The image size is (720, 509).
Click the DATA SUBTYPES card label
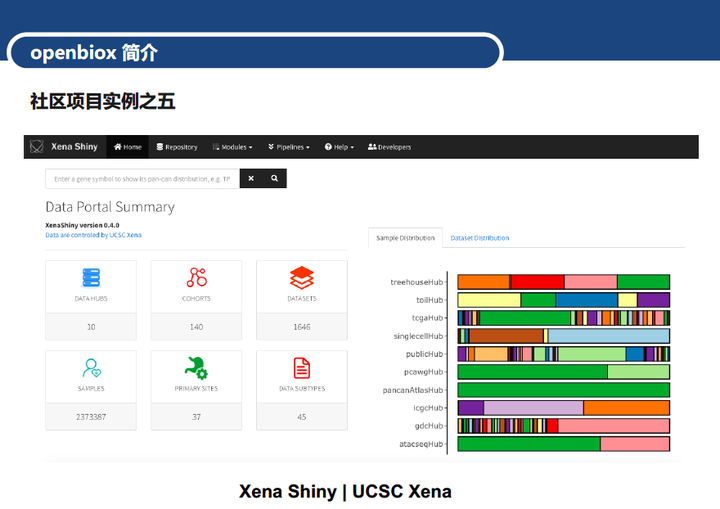(302, 389)
